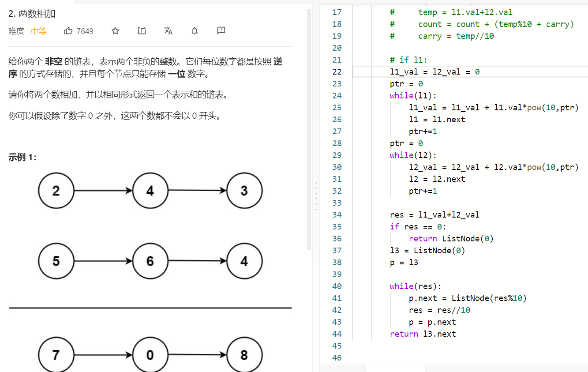This screenshot has height=372, width=588.
Task: Open the feedback comment icon
Action: tap(221, 31)
